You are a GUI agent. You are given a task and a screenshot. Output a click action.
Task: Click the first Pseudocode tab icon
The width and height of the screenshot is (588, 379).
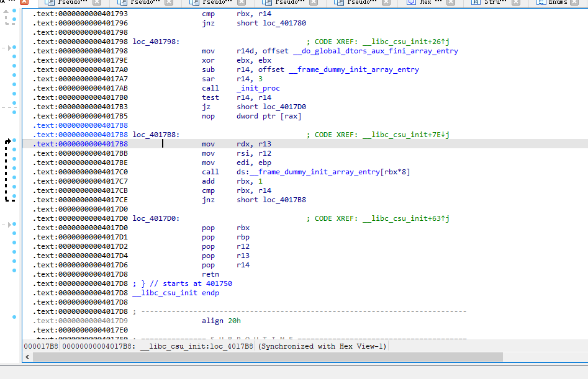click(x=48, y=3)
